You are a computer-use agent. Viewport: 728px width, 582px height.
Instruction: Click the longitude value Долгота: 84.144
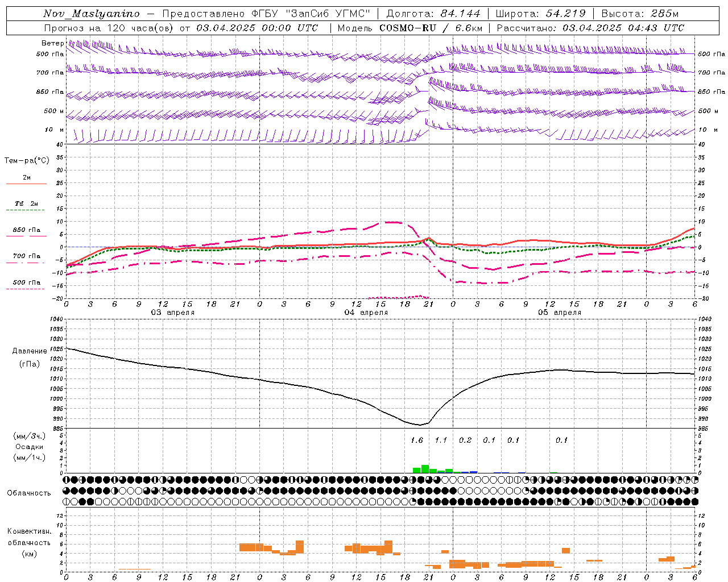(x=433, y=14)
